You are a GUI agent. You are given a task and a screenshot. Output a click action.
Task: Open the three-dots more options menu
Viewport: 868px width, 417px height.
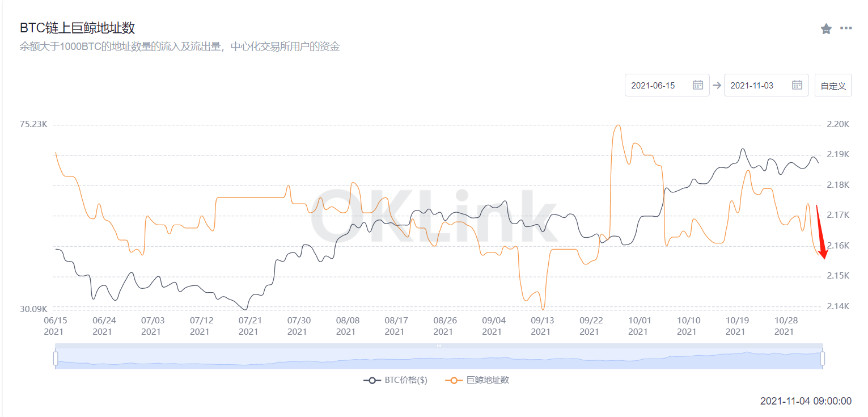tap(846, 28)
